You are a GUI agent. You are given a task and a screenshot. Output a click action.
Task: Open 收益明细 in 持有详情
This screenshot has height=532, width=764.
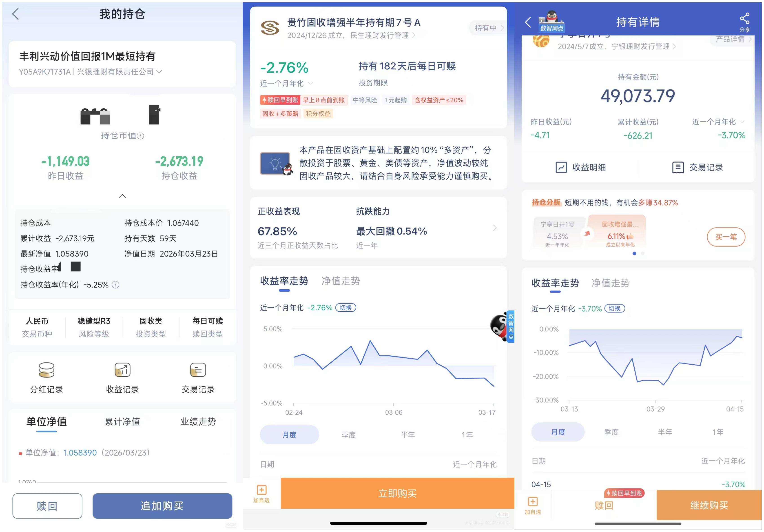tap(581, 167)
